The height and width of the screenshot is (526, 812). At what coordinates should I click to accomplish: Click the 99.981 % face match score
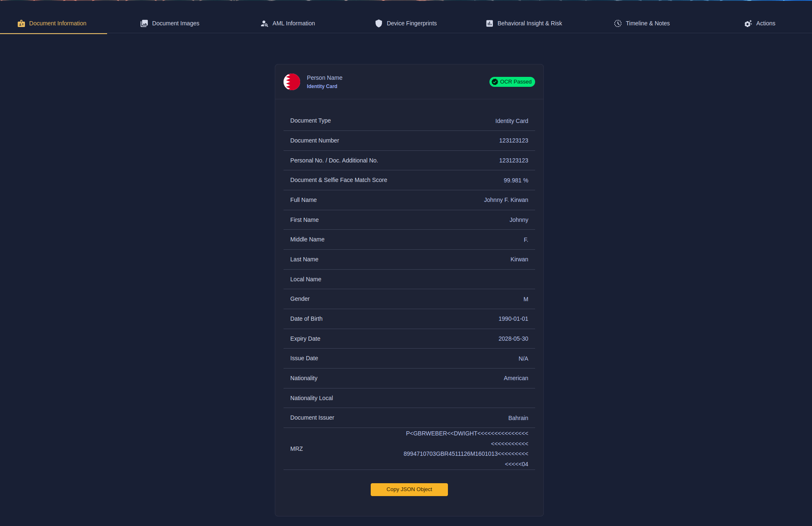[516, 180]
